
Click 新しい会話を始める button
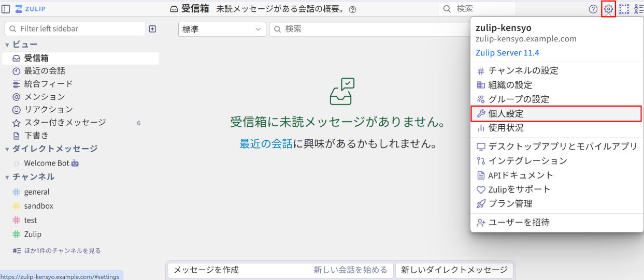tap(350, 270)
